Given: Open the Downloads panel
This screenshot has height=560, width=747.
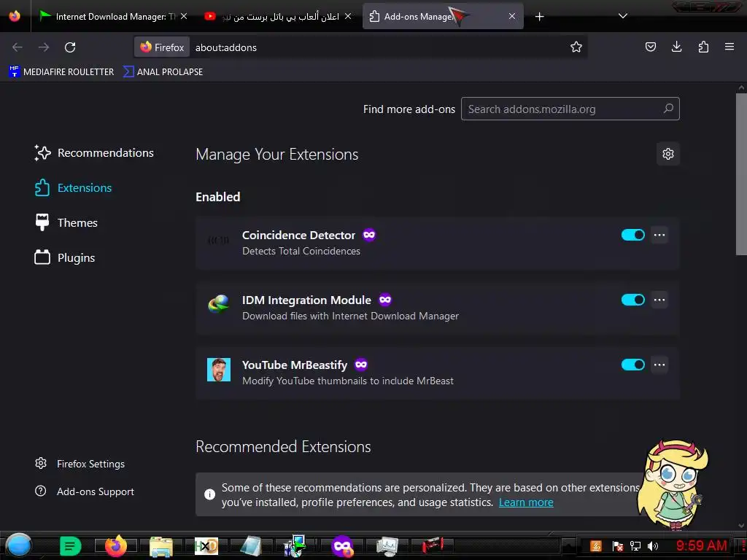Looking at the screenshot, I should pos(676,47).
